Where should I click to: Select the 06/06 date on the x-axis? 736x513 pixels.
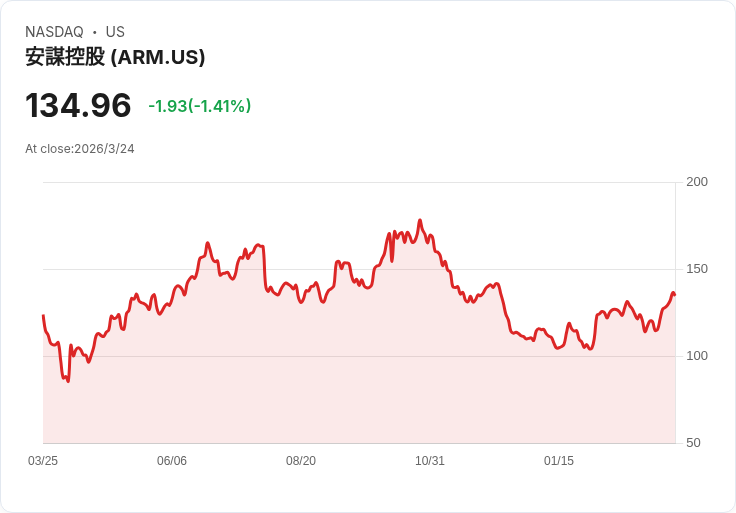pos(172,461)
